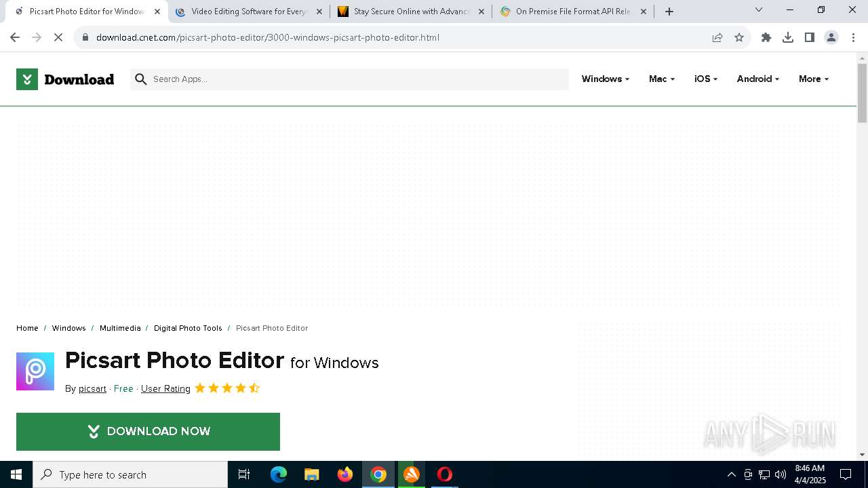
Task: Click the Picsart app logo
Action: [35, 371]
